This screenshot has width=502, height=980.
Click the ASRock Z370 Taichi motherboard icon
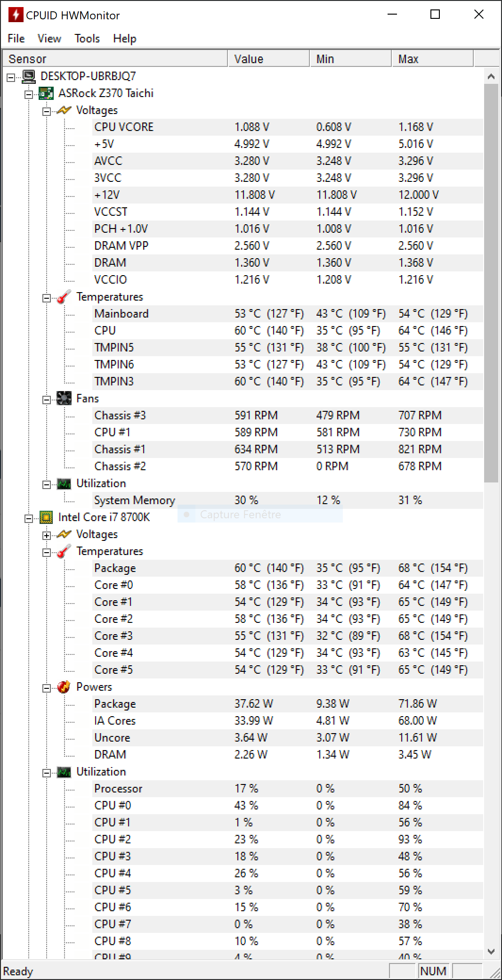(x=46, y=93)
